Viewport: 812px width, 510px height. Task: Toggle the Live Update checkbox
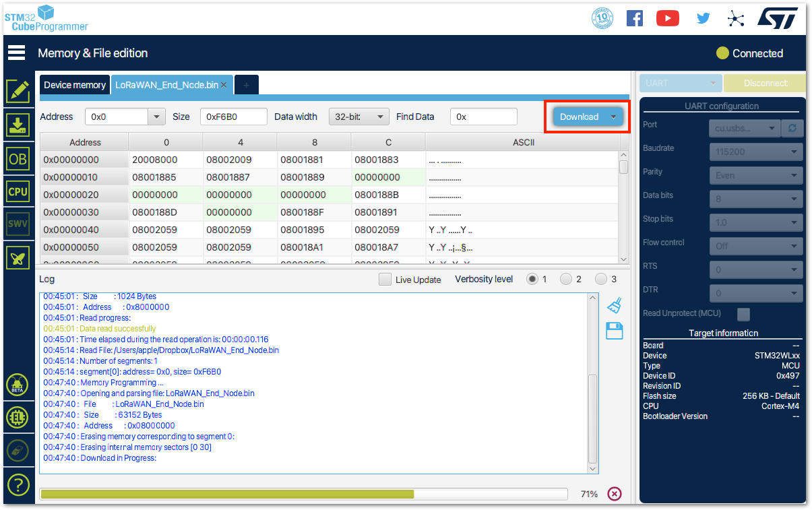(x=385, y=279)
